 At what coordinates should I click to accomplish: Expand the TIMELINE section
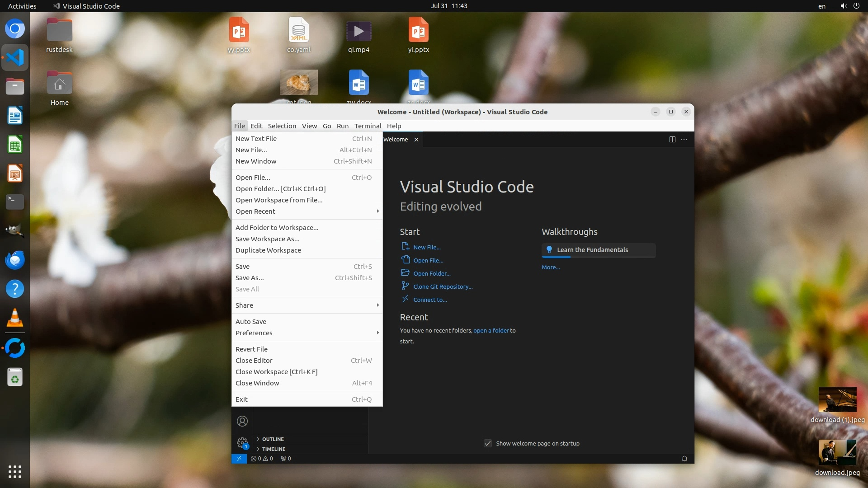(274, 449)
